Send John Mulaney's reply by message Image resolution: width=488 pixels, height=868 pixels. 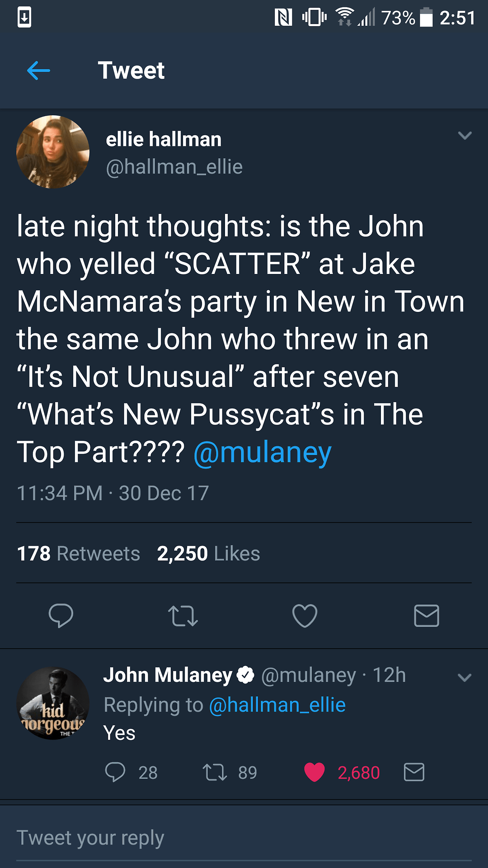pos(413,772)
